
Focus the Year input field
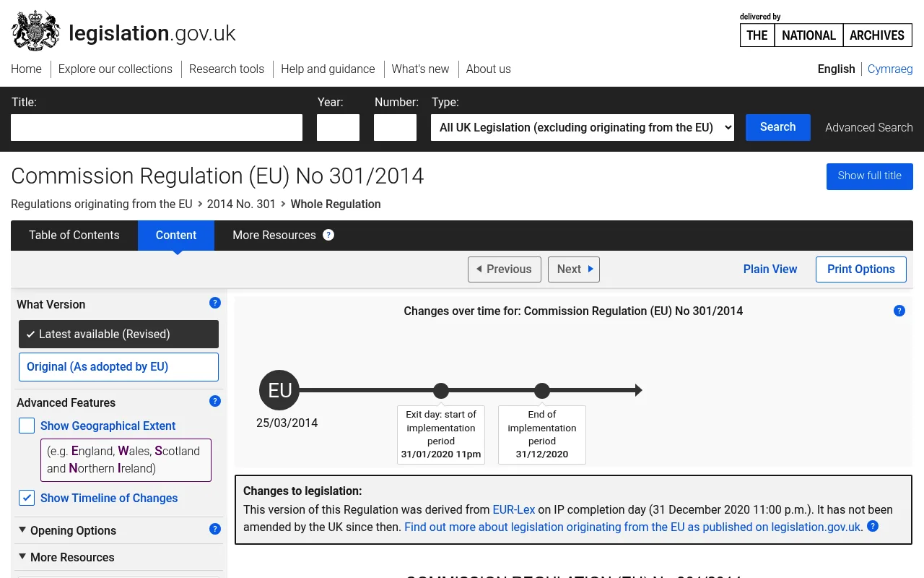coord(338,127)
